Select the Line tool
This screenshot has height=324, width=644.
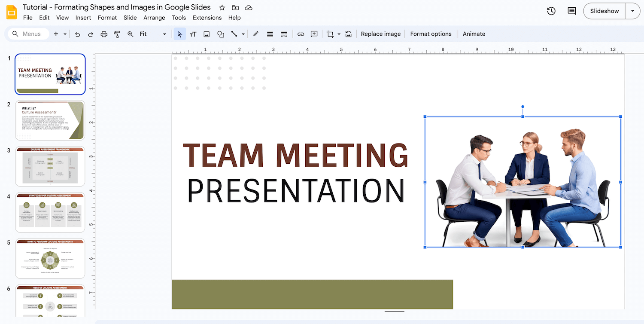coord(234,34)
